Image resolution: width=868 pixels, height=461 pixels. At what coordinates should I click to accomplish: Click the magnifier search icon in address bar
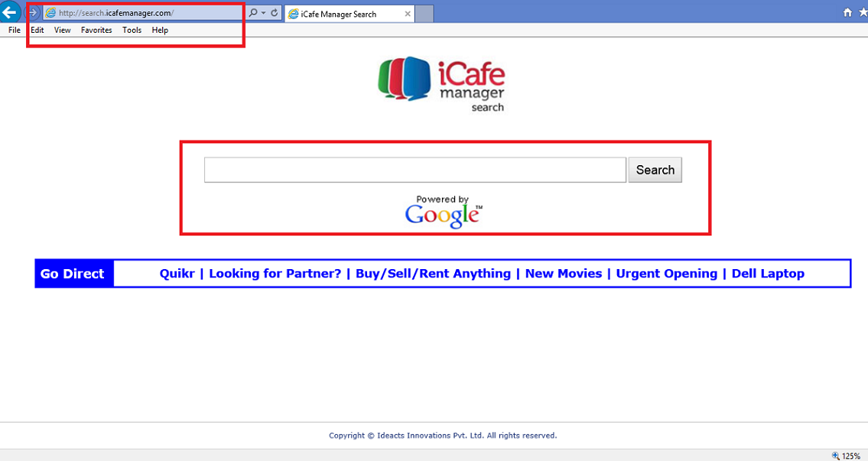253,13
